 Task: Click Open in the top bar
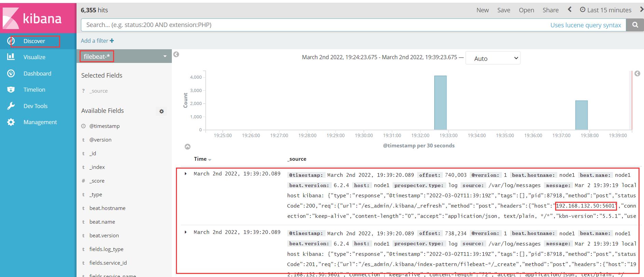coord(526,10)
